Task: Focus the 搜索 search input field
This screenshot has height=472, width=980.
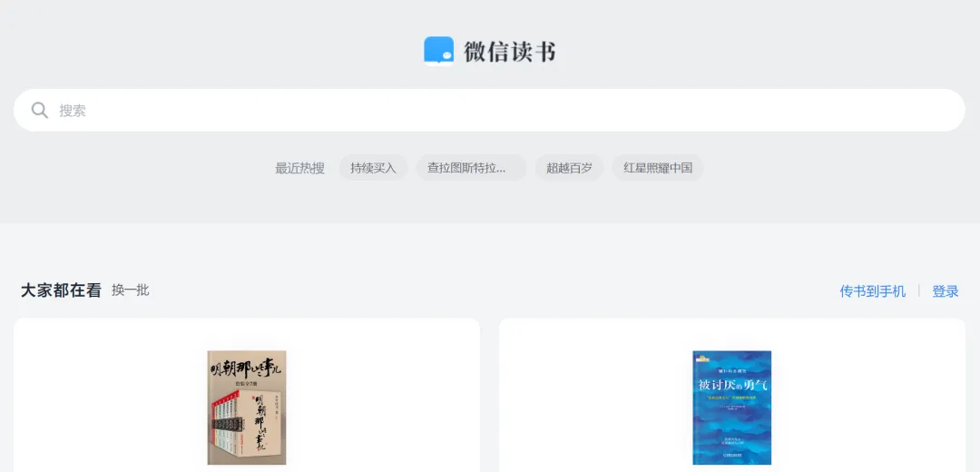Action: (489, 111)
